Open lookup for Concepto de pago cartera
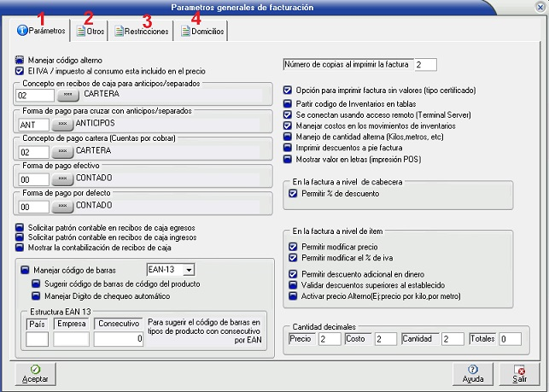549x392 pixels. (63, 151)
